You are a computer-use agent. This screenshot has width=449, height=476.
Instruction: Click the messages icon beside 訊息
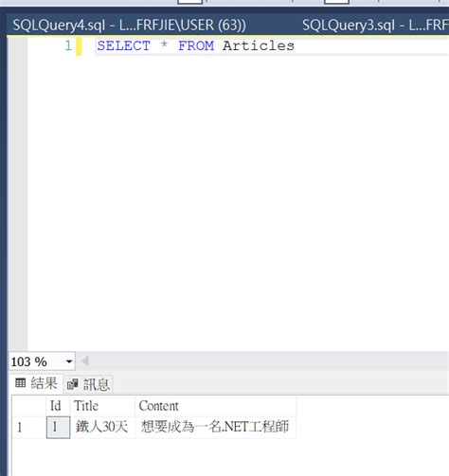[72, 384]
